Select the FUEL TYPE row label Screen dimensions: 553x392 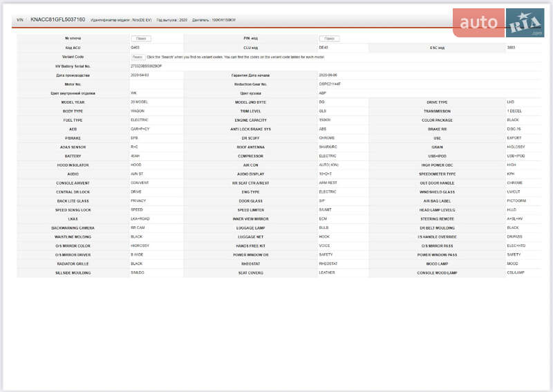point(73,120)
